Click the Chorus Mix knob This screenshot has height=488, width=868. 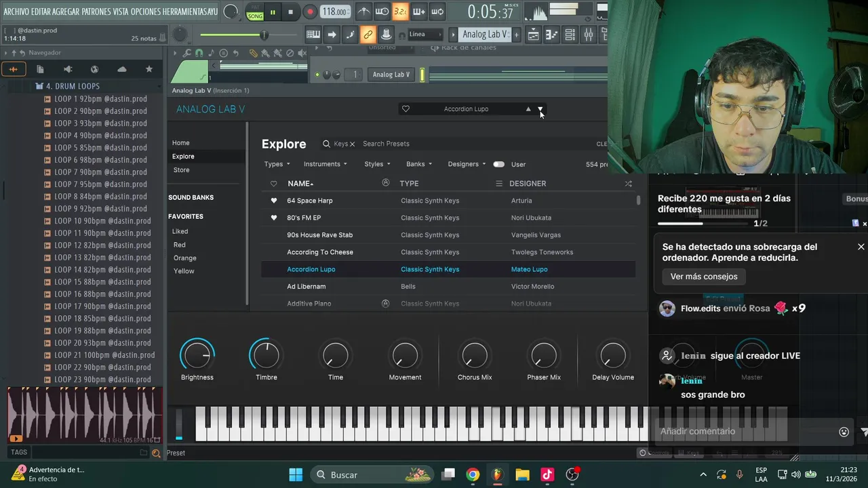[475, 355]
